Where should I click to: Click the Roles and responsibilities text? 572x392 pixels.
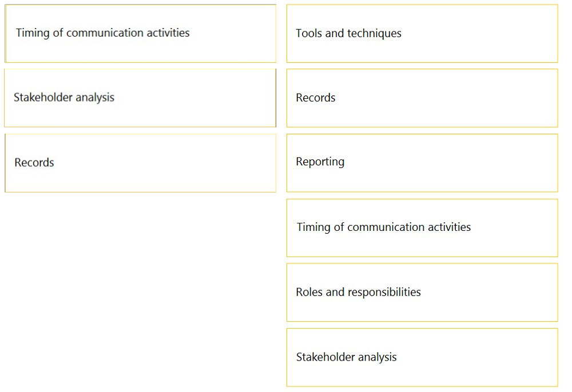358,292
